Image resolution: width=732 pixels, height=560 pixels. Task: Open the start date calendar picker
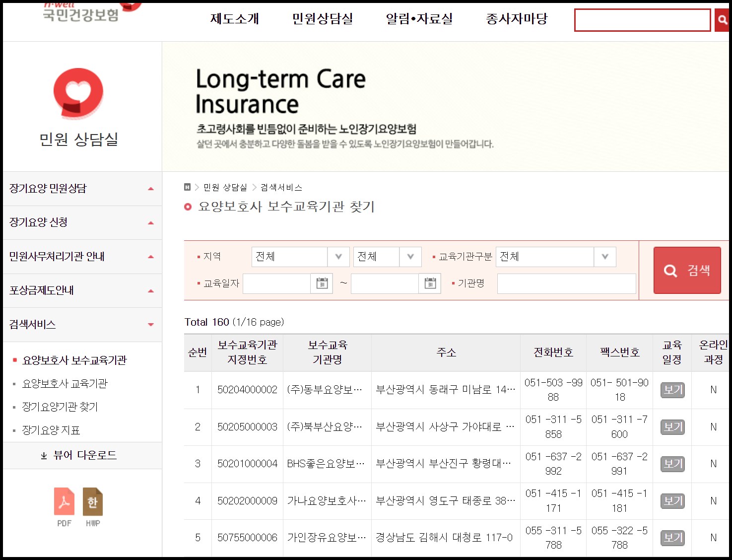pos(322,283)
